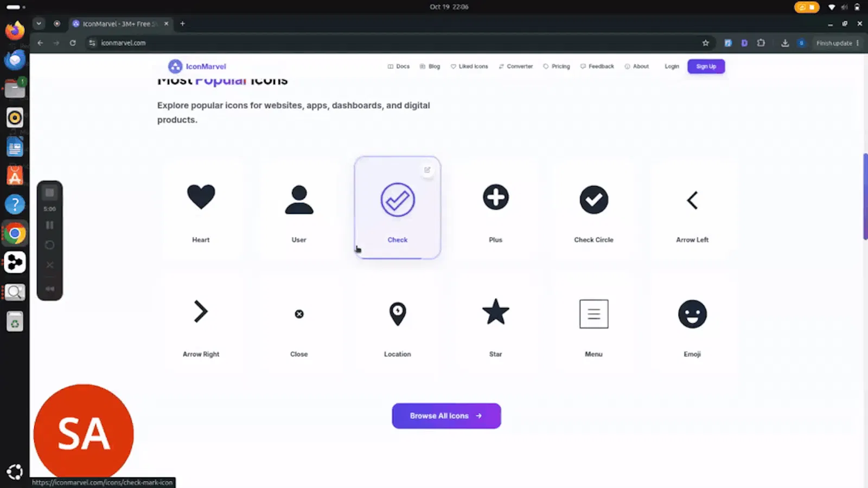Screen dimensions: 868x488
Task: Open the Close icon card
Action: (299, 322)
